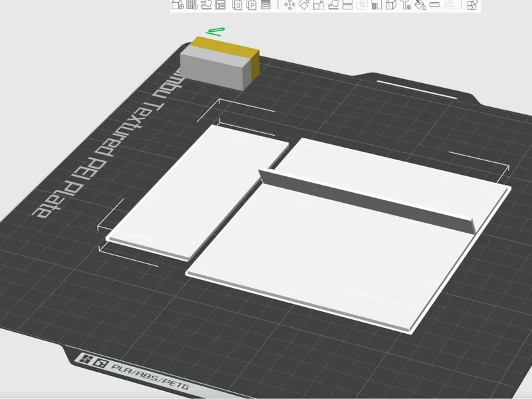
Task: Select the Rotate tool
Action: coord(304,5)
